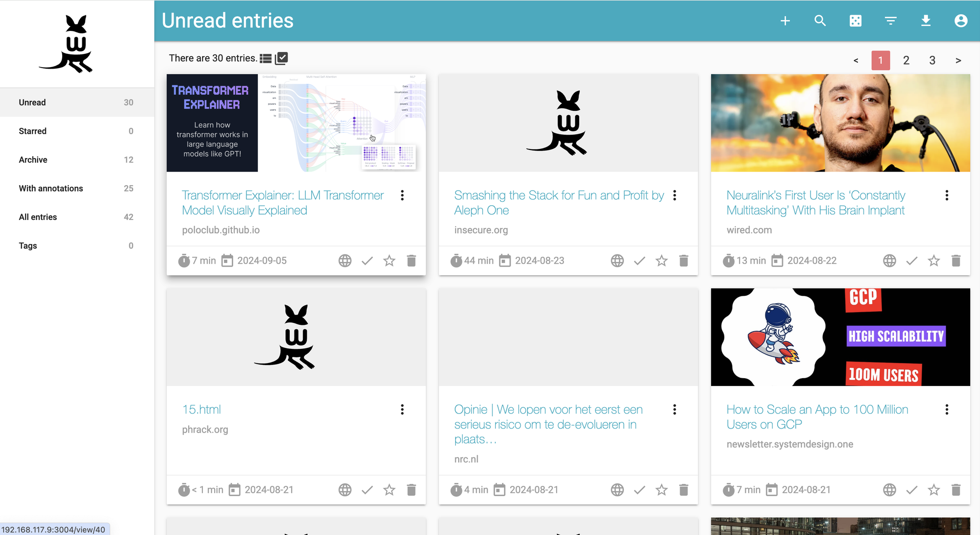
Task: Enable mass action checkbox icon
Action: click(281, 58)
